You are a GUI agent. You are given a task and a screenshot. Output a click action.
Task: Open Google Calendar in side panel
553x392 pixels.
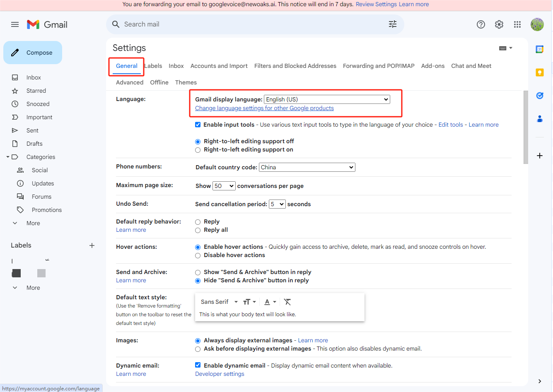click(539, 49)
